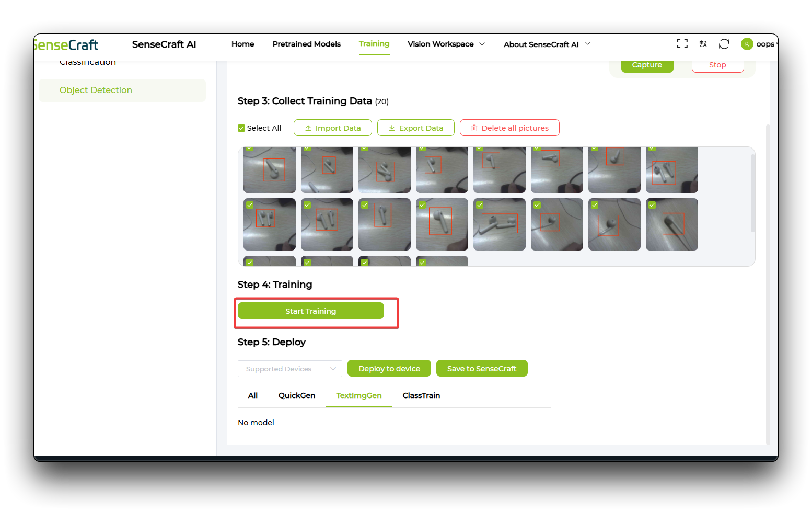Click the SenseCraft logo in the top corner
Image resolution: width=812 pixels, height=512 pixels.
click(66, 44)
